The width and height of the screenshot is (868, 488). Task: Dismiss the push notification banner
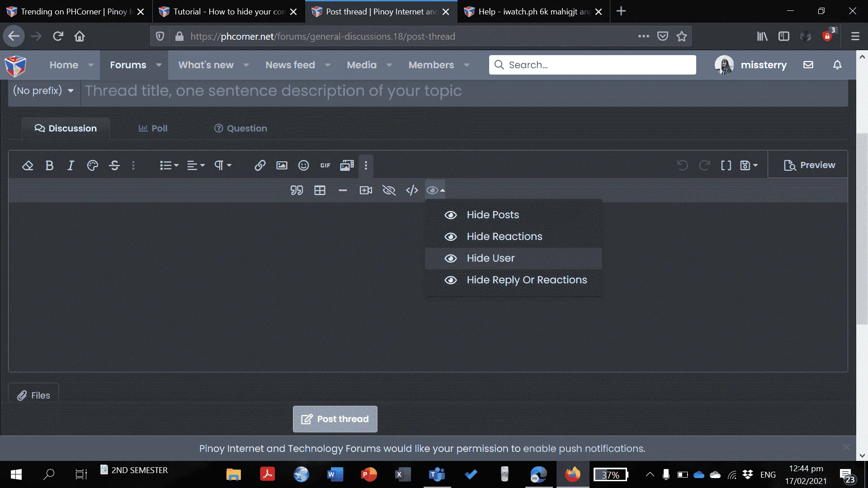point(846,447)
